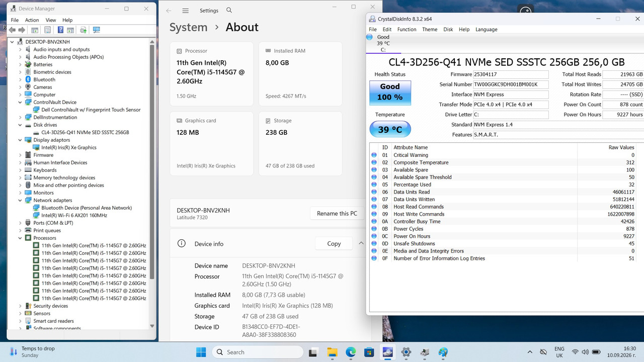644x362 pixels.
Task: Open File Explorer from the taskbar
Action: click(332, 352)
